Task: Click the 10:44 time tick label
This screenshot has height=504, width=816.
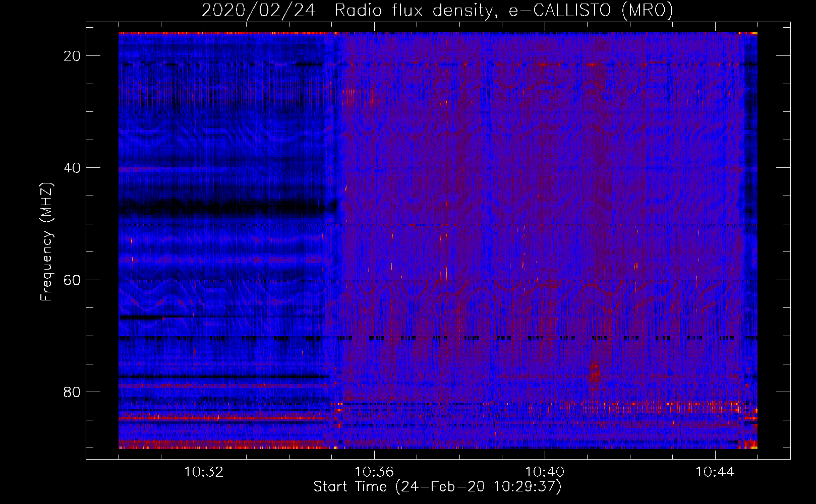Action: (x=715, y=472)
